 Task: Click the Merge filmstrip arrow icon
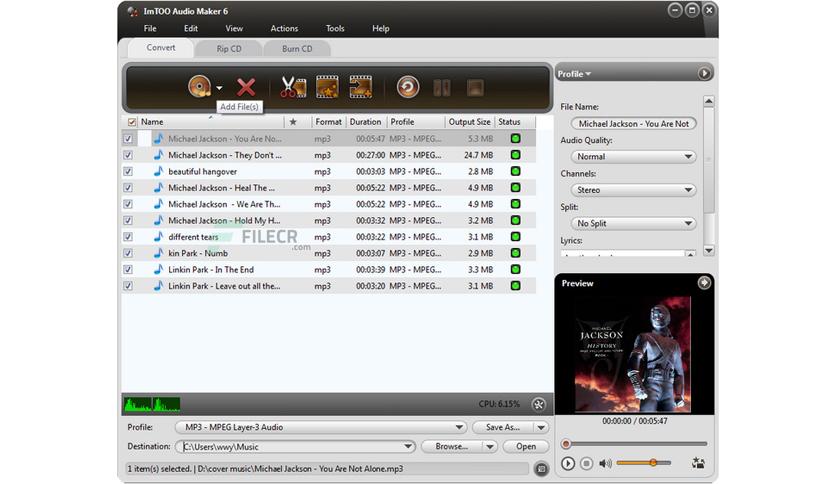coord(360,87)
